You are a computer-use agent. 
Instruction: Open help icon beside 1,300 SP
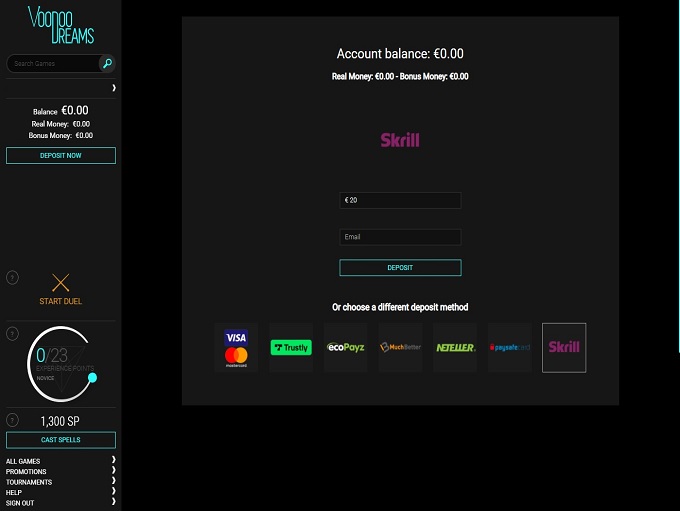12,420
